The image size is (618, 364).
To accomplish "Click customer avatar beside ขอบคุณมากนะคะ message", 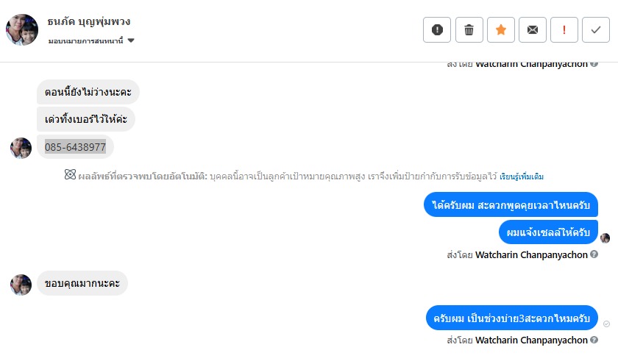I will (x=21, y=285).
